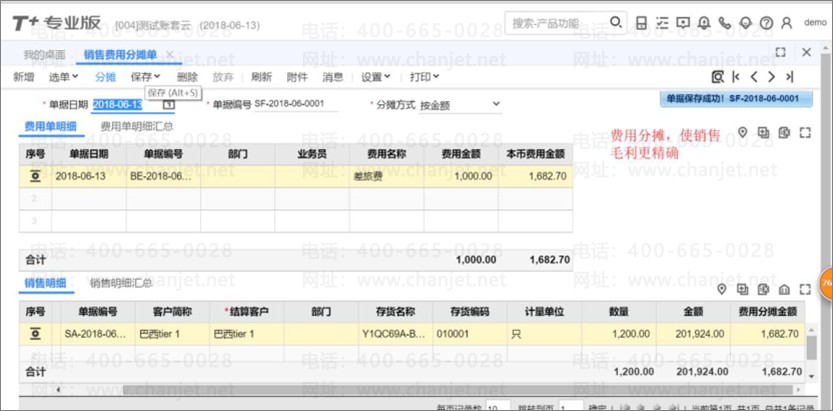Click the magnifier icon in the search box
The image size is (833, 411).
(616, 22)
